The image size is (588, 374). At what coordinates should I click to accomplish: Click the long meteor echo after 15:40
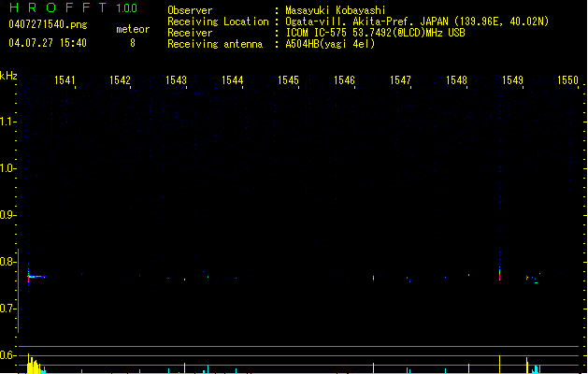pos(36,277)
